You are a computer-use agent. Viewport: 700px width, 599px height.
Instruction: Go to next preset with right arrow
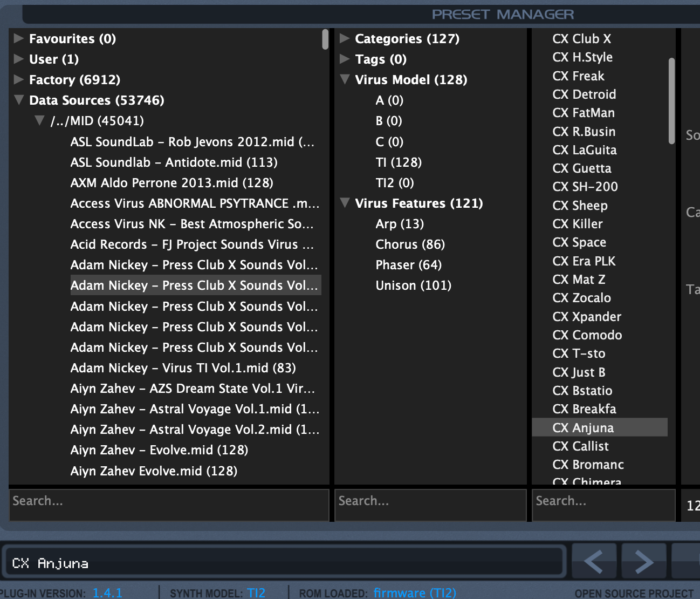644,561
